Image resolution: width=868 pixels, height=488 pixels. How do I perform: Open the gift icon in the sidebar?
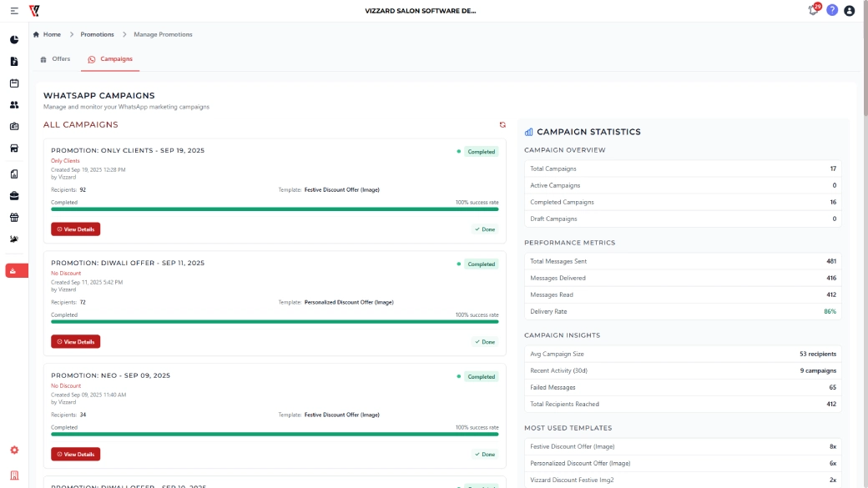(x=14, y=218)
